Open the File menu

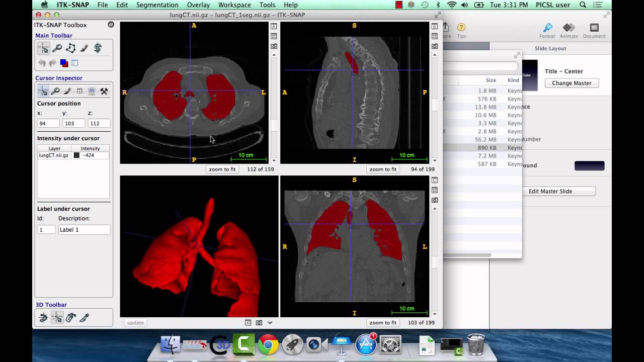(x=103, y=5)
